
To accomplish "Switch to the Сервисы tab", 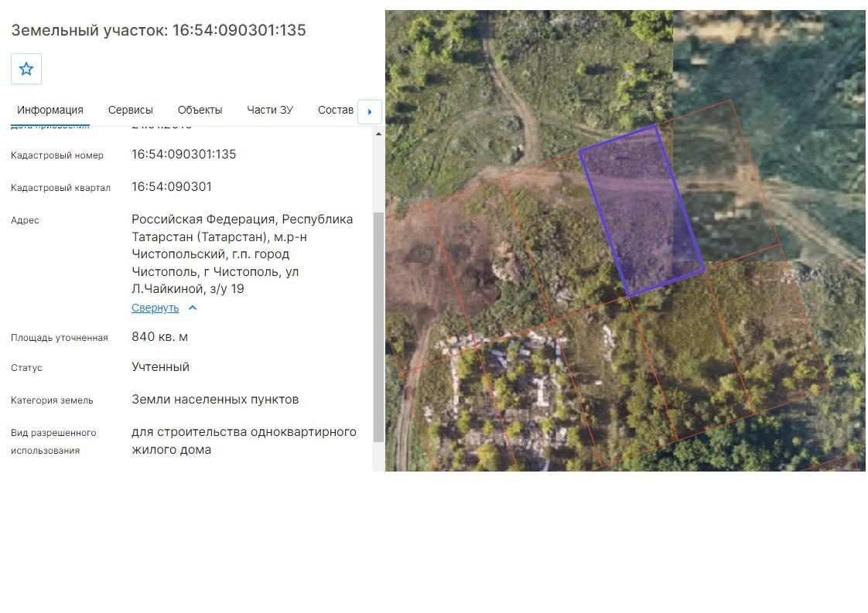I will pyautogui.click(x=131, y=110).
